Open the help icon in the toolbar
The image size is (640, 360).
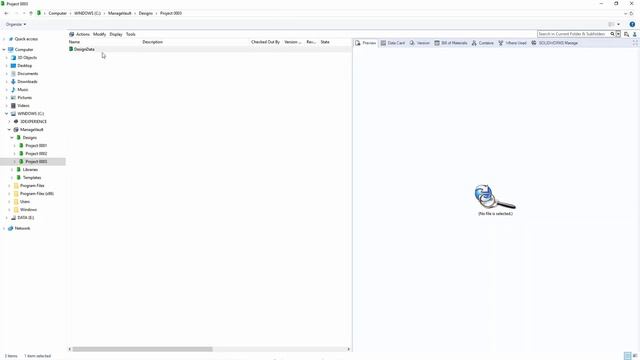click(632, 24)
